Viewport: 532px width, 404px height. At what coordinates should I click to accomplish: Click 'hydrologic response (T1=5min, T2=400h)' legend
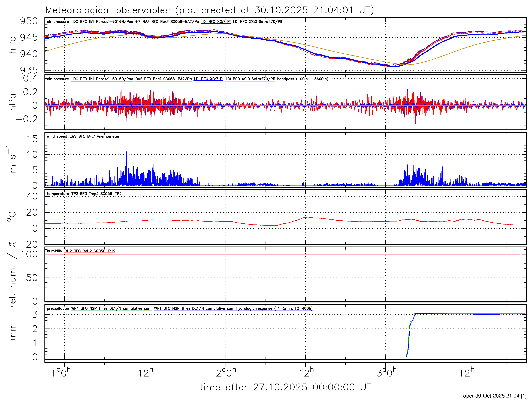point(274,309)
